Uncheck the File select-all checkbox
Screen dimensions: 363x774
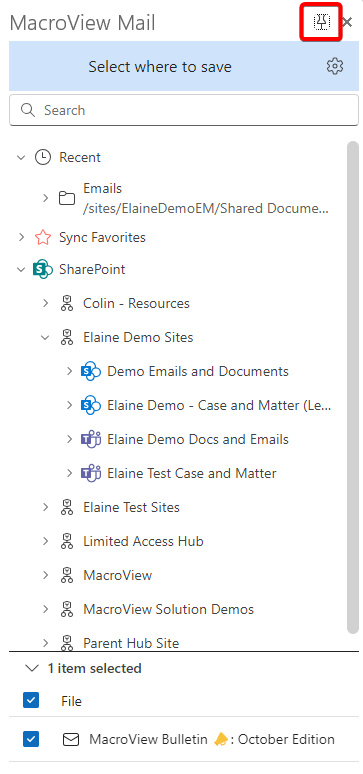(31, 701)
